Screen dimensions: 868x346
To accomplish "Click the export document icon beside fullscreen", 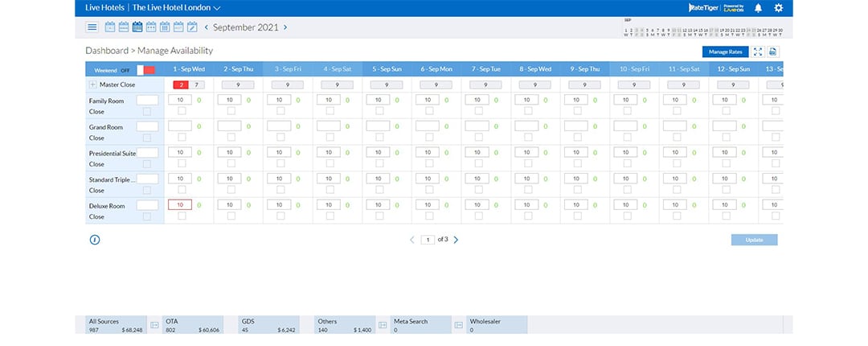I will coord(772,51).
